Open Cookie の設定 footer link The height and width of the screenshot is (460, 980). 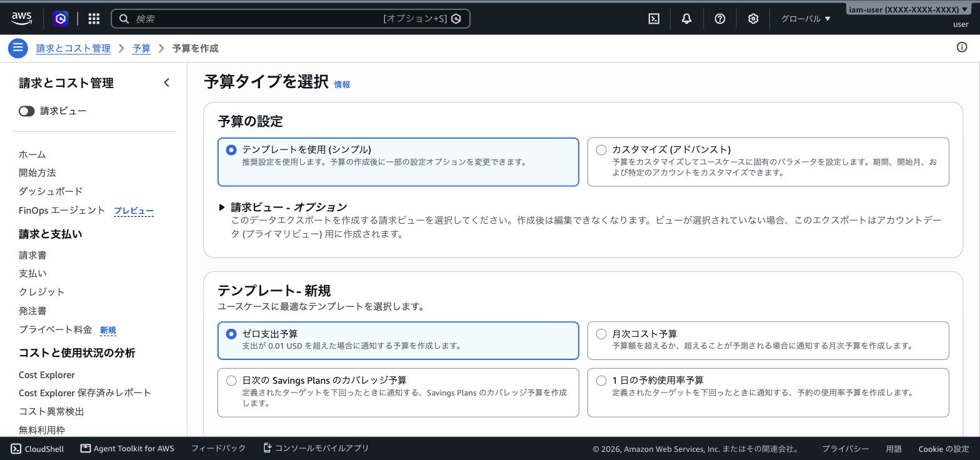(944, 449)
